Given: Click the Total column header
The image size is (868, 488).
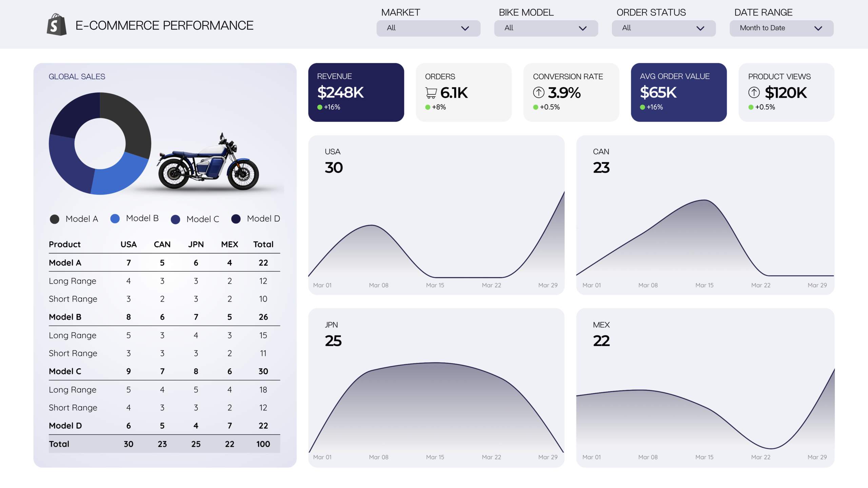Looking at the screenshot, I should (263, 244).
